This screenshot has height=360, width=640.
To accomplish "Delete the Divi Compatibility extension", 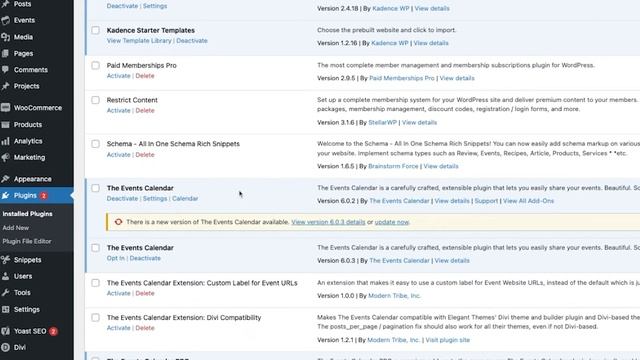I will tap(145, 328).
